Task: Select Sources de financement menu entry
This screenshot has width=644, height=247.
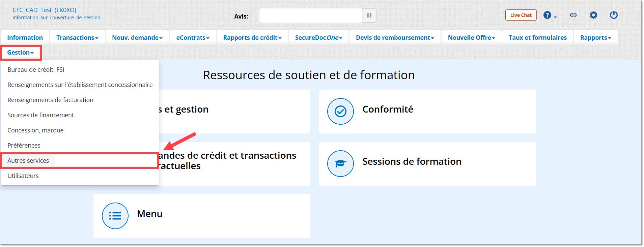Action: [x=40, y=115]
